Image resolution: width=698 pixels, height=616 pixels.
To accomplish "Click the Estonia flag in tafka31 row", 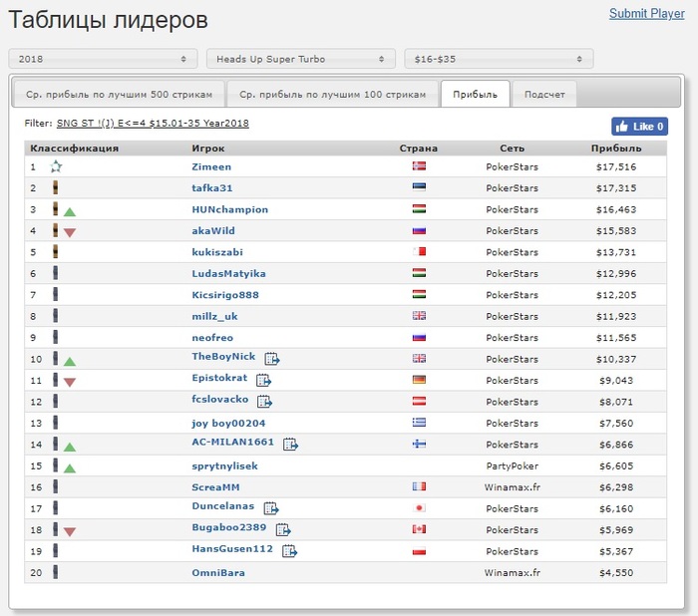I will pos(419,186).
